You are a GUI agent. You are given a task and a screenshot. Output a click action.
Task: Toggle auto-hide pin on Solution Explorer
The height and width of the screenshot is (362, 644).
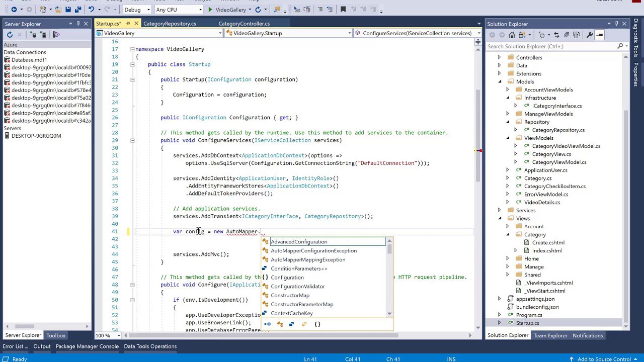pos(616,24)
